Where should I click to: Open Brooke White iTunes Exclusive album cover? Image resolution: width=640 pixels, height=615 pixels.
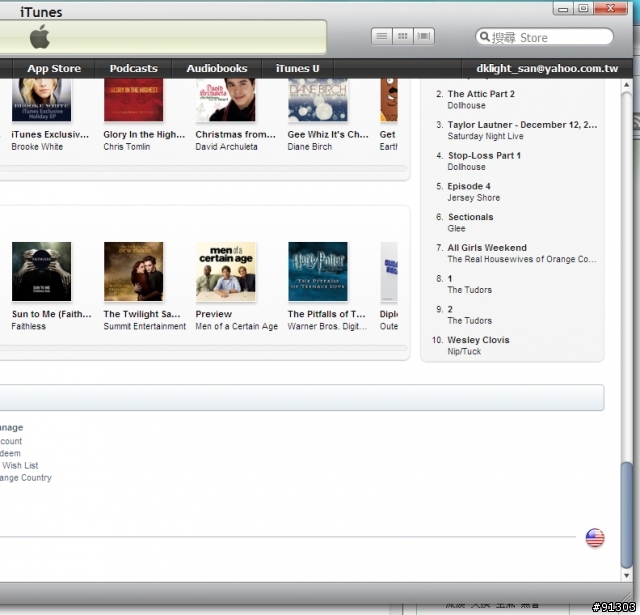pos(41,100)
